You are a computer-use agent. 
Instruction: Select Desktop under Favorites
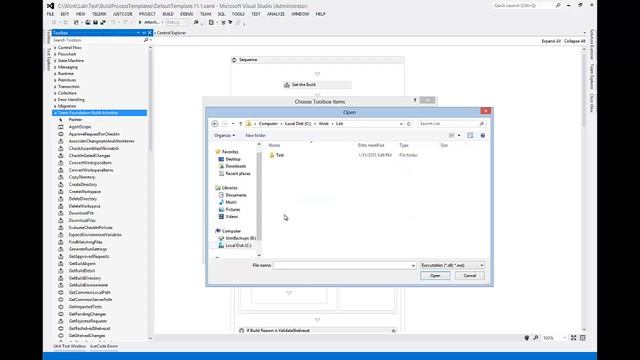pyautogui.click(x=230, y=159)
